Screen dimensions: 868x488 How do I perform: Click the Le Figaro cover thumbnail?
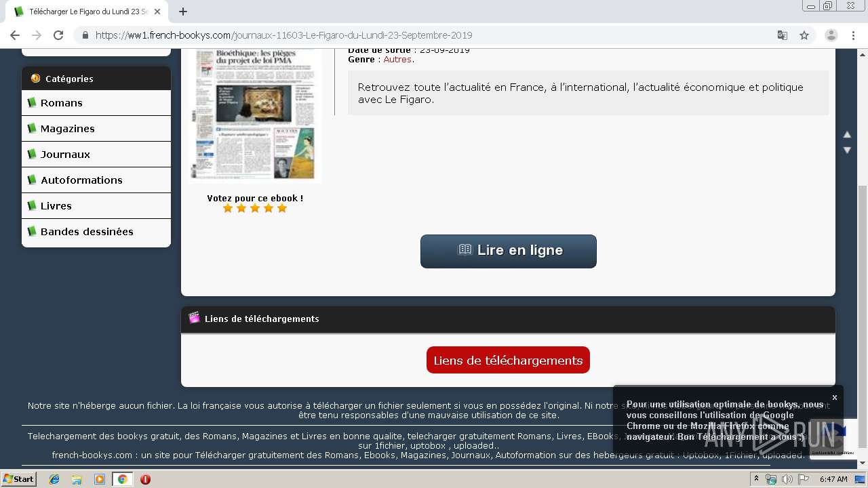click(255, 115)
